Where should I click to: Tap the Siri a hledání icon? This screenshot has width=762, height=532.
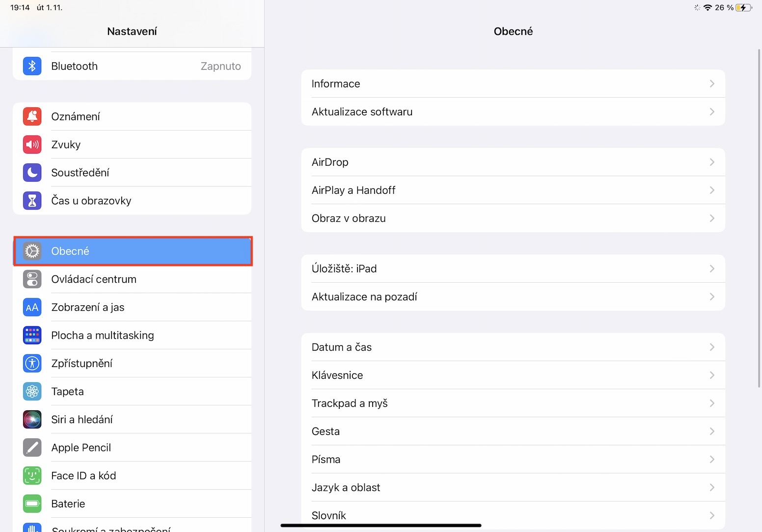coord(32,420)
